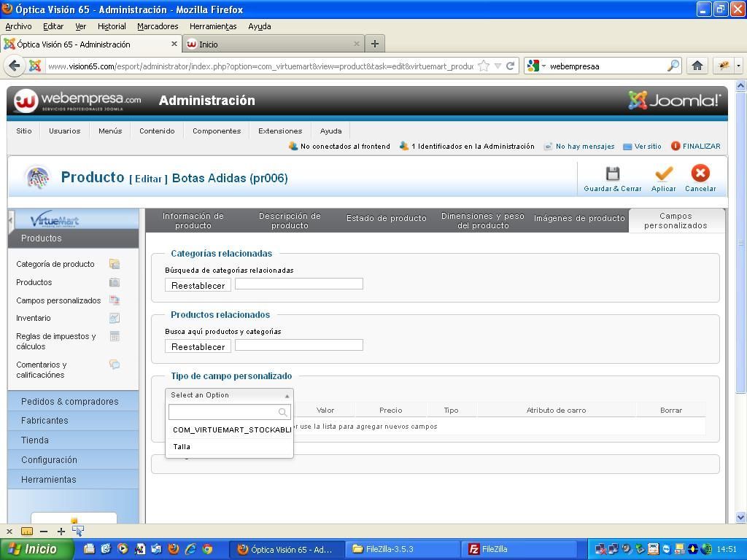Image resolution: width=747 pixels, height=560 pixels.
Task: Click the webempresa logo in header
Action: 77,101
